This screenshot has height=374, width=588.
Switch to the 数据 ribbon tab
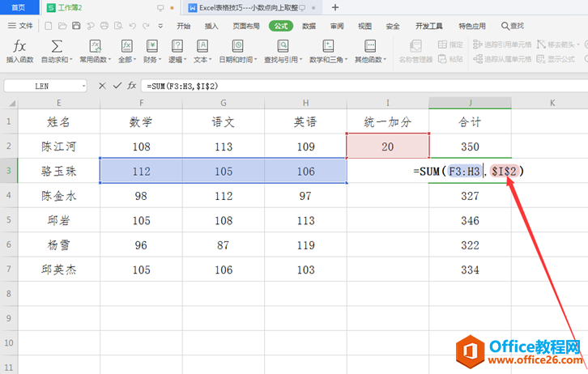[x=309, y=26]
